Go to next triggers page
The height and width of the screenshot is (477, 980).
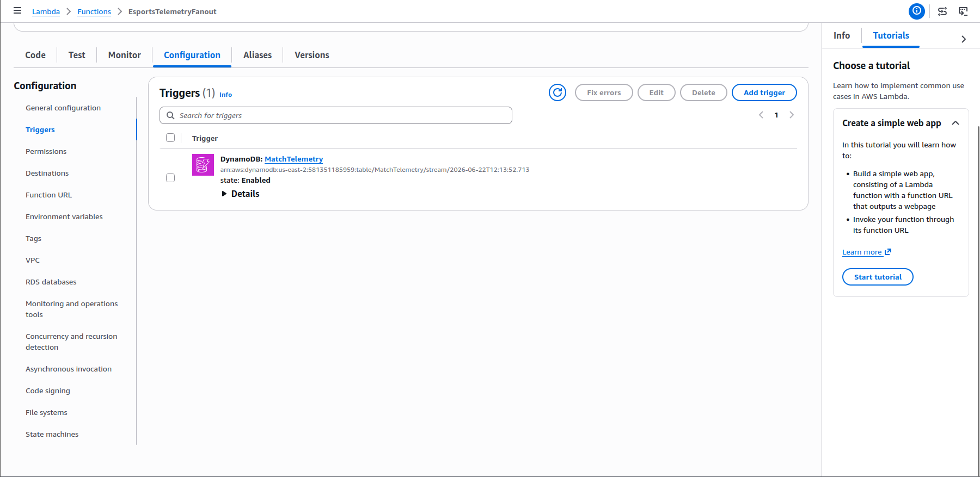point(792,115)
